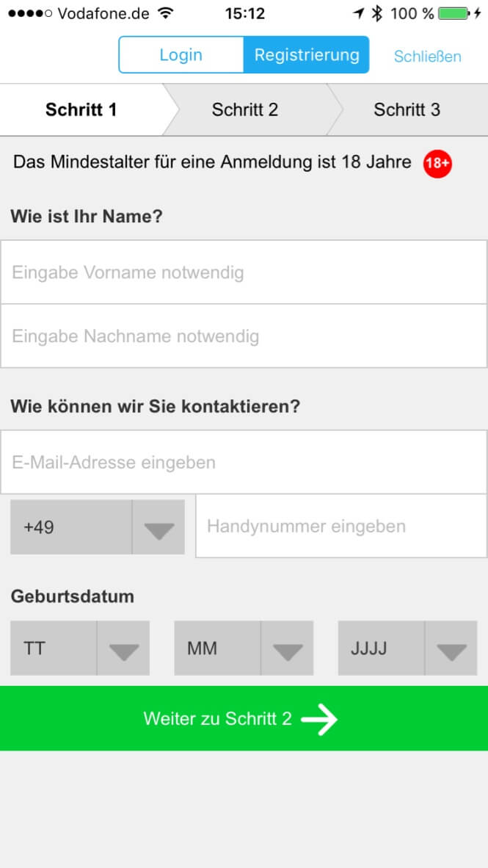The width and height of the screenshot is (488, 868).
Task: Jump to Schritt 3 step tab
Action: pos(407,109)
